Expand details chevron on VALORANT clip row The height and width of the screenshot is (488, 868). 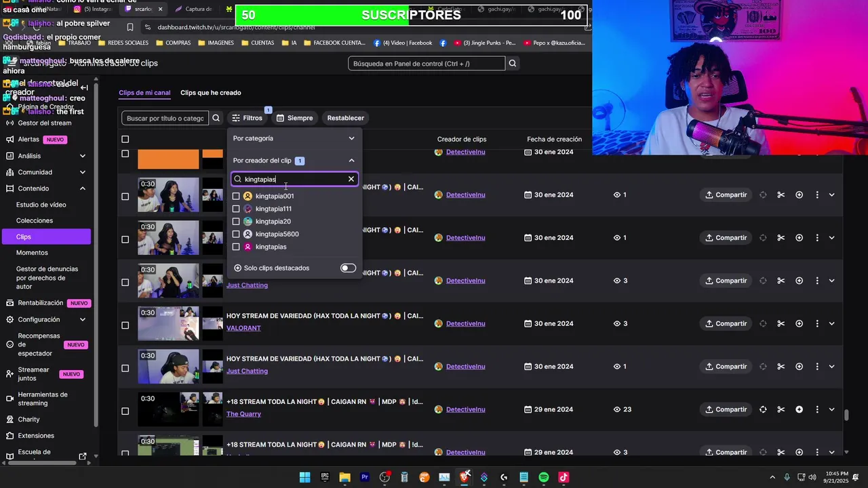click(831, 323)
